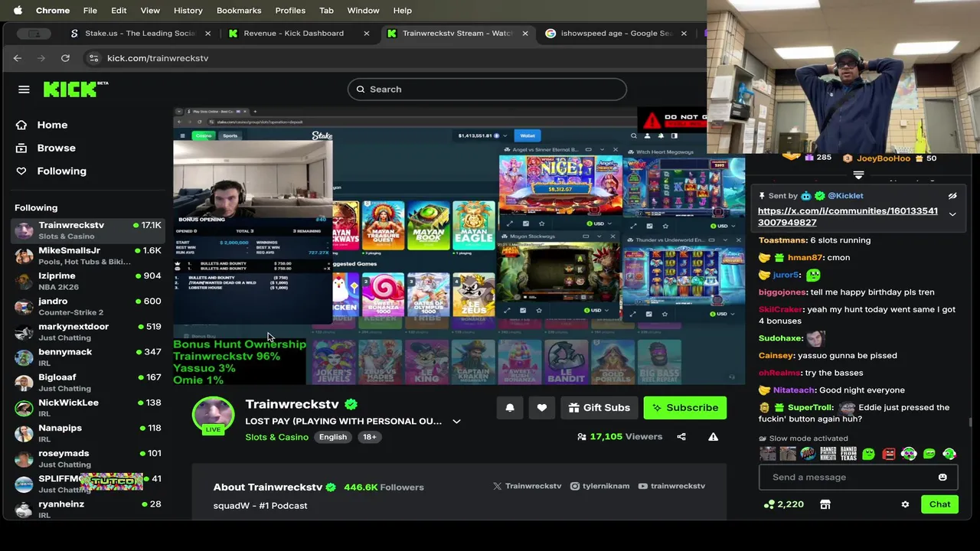
Task: Collapse the chat leaderboard arrow
Action: 858,175
